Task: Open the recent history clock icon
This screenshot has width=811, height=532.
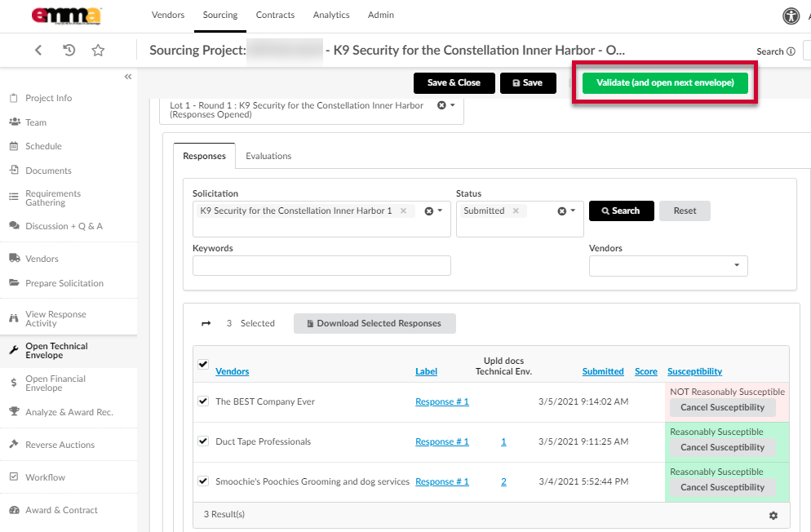Action: (69, 50)
